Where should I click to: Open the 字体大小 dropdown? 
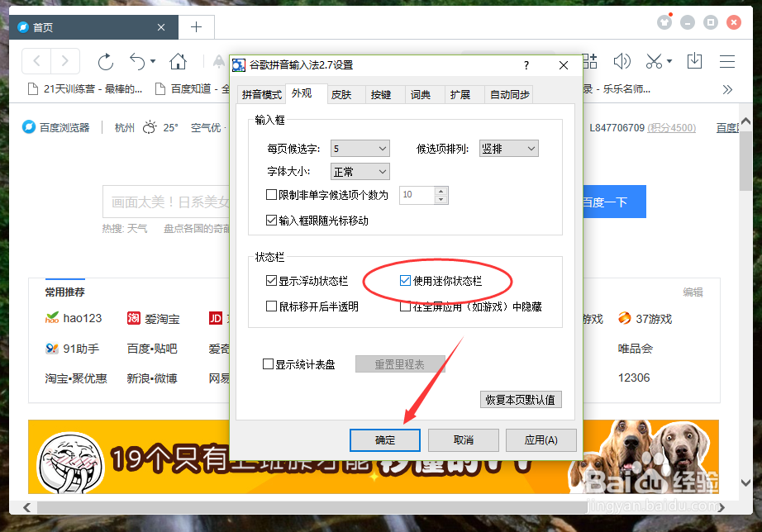click(360, 171)
